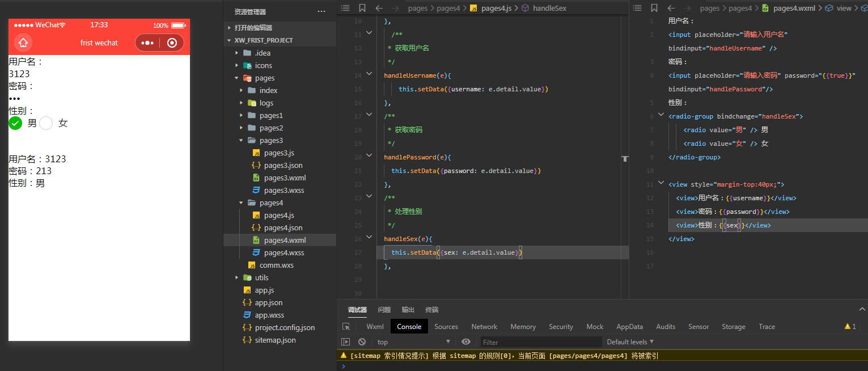Activate the element inspector arrow icon

[x=346, y=327]
